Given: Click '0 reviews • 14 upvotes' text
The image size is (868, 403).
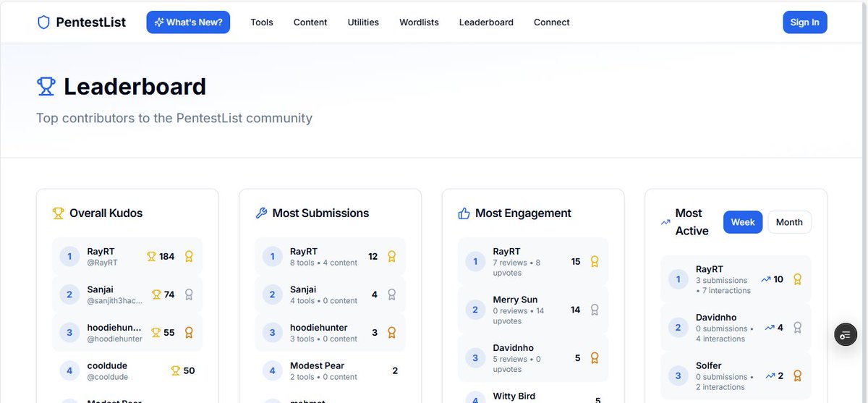Looking at the screenshot, I should (519, 315).
